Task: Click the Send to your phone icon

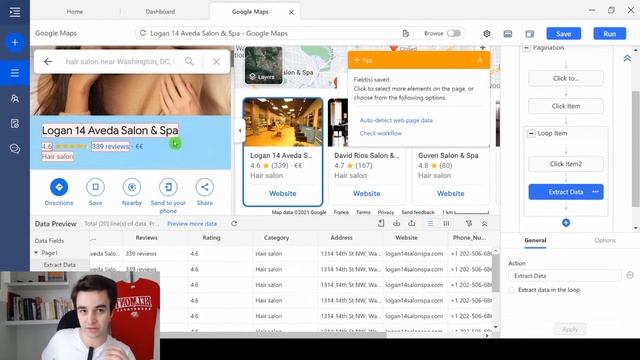Action: pos(168,187)
